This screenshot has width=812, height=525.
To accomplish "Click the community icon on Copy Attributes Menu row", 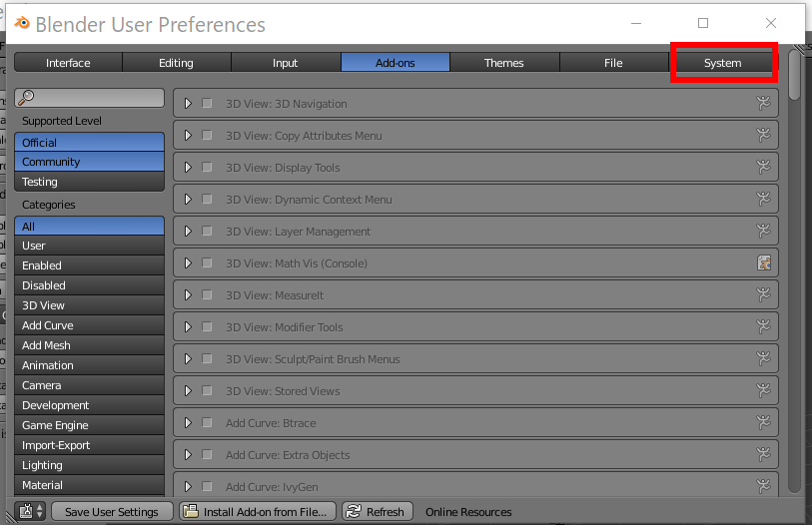I will (763, 135).
